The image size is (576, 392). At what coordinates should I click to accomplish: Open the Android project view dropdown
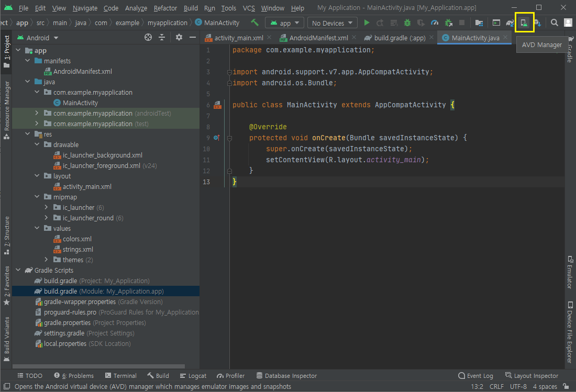pos(38,38)
